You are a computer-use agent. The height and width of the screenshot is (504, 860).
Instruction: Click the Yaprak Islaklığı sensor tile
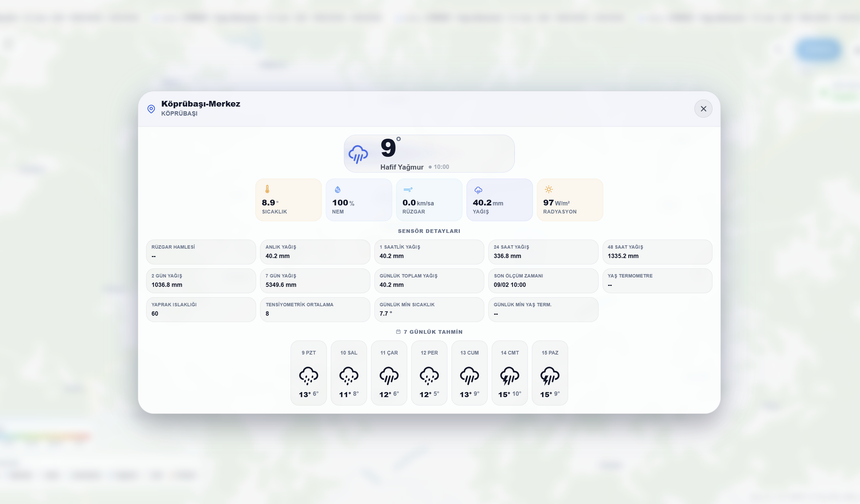(201, 310)
